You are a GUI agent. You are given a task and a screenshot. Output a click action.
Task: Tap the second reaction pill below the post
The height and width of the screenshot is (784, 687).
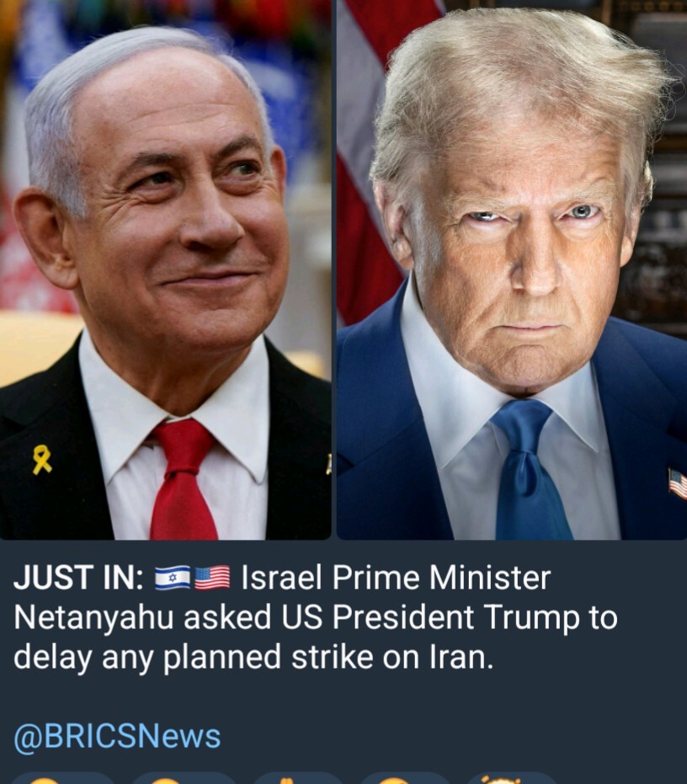184,779
